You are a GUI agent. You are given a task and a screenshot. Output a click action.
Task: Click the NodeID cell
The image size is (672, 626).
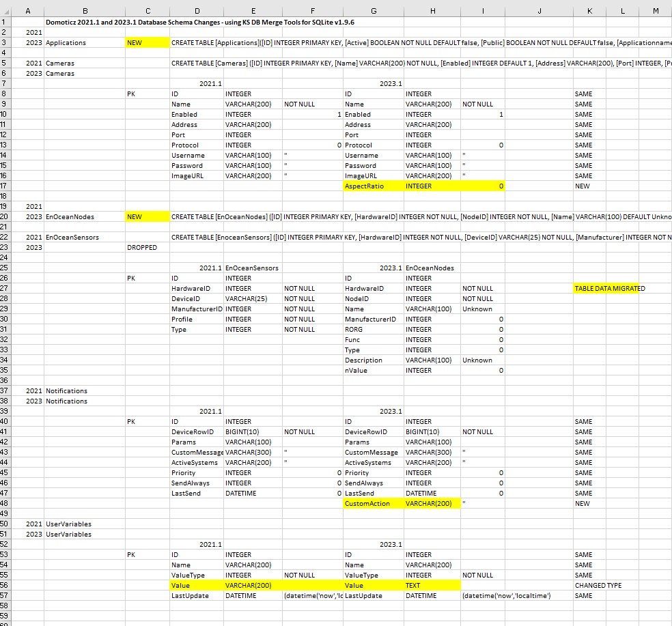pos(374,298)
